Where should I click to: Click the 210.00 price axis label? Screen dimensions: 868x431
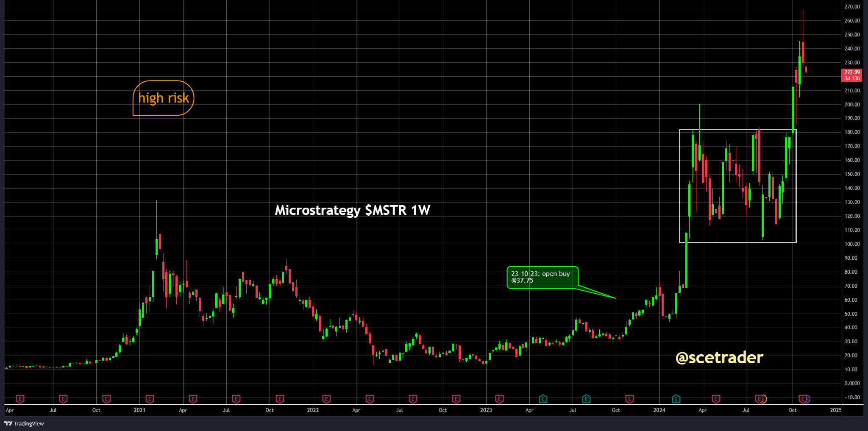pos(852,91)
